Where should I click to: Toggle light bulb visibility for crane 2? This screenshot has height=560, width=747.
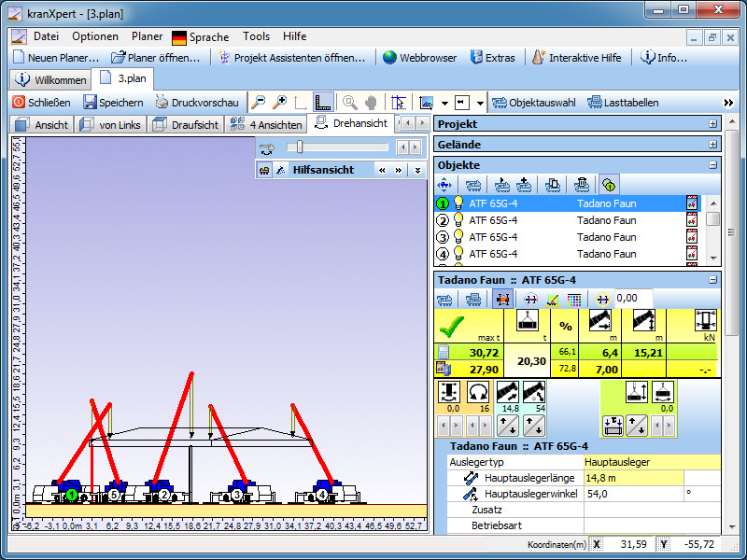coord(458,220)
